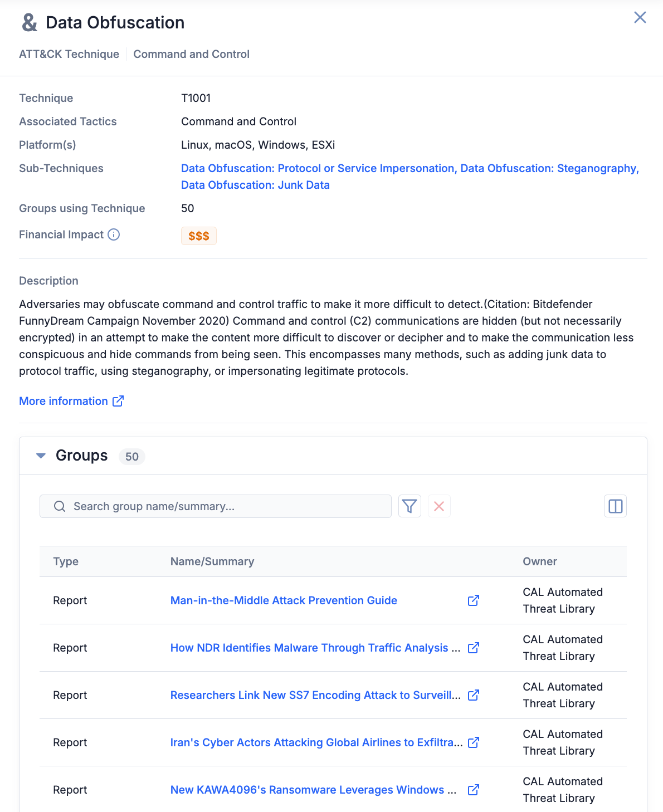663x812 pixels.
Task: Open Iran's Cyber Actors external link icon
Action: pos(474,742)
